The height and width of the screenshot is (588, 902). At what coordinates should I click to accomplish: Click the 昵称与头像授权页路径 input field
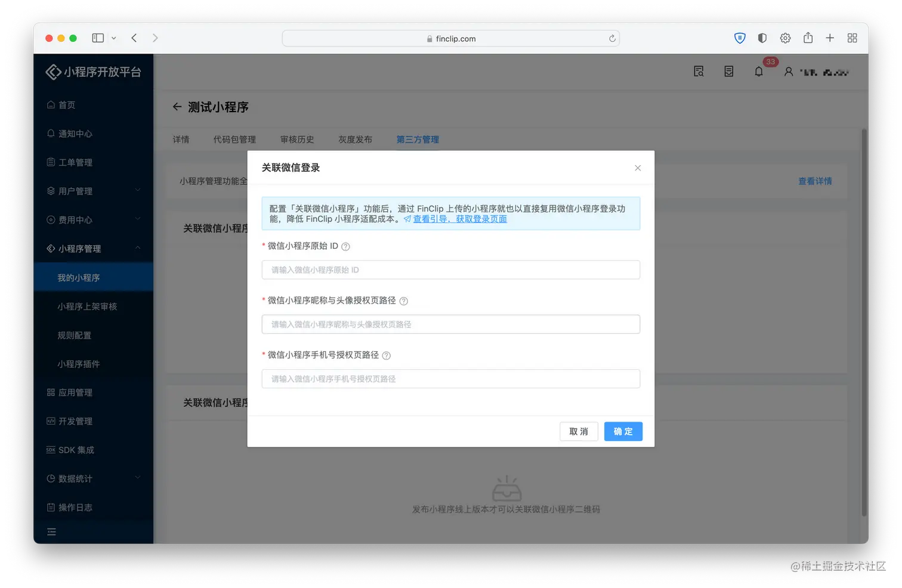tap(451, 324)
